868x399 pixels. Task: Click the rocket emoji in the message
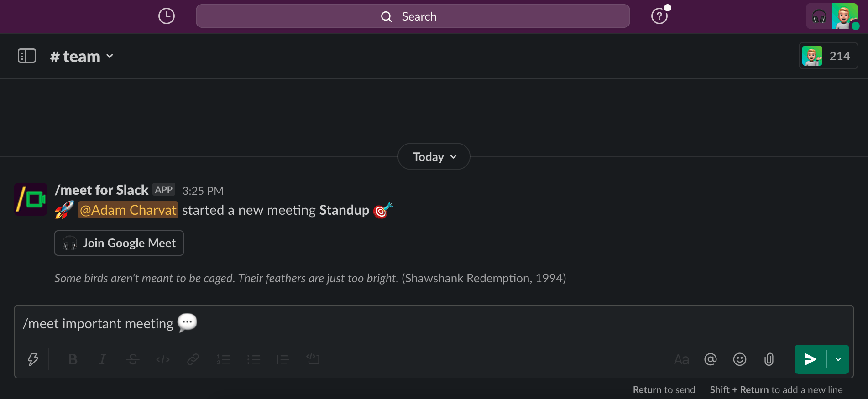coord(64,210)
